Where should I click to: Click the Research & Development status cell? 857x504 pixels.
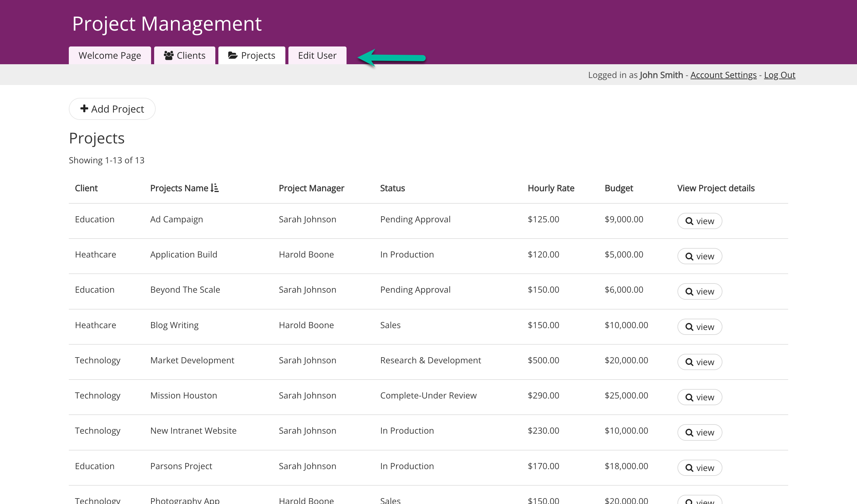431,360
